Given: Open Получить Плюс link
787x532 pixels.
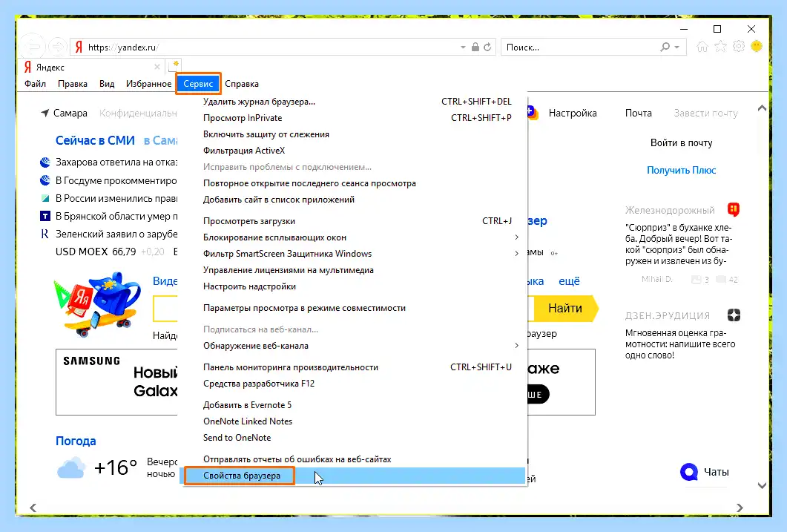Looking at the screenshot, I should tap(681, 170).
